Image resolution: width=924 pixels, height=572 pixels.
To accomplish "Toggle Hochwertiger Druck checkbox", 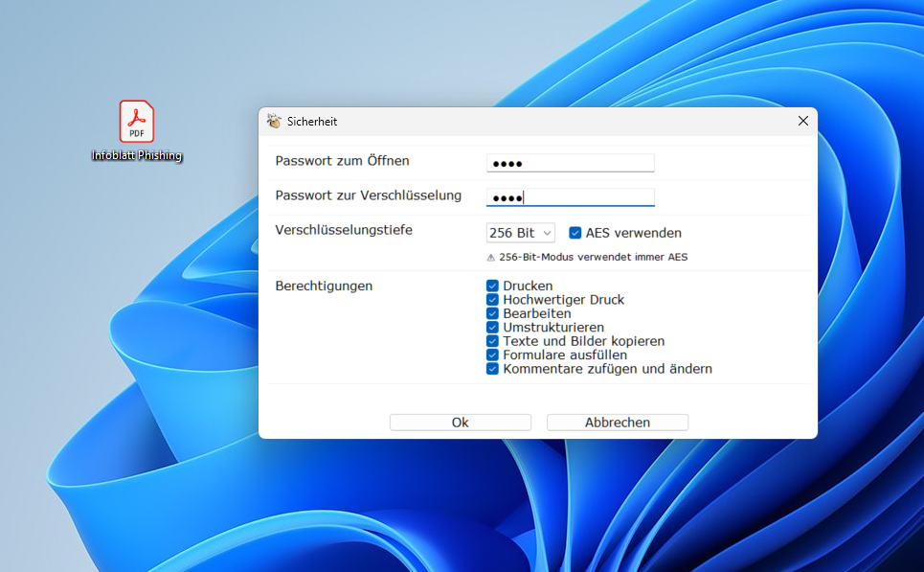I will (493, 300).
